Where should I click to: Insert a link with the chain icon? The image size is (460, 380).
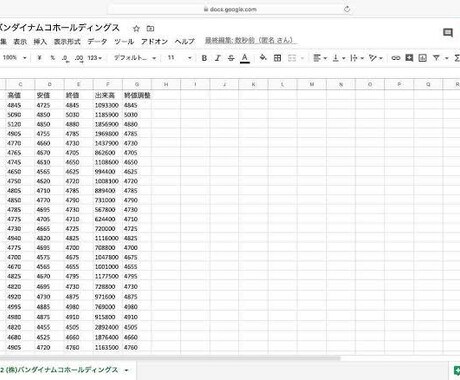point(396,58)
